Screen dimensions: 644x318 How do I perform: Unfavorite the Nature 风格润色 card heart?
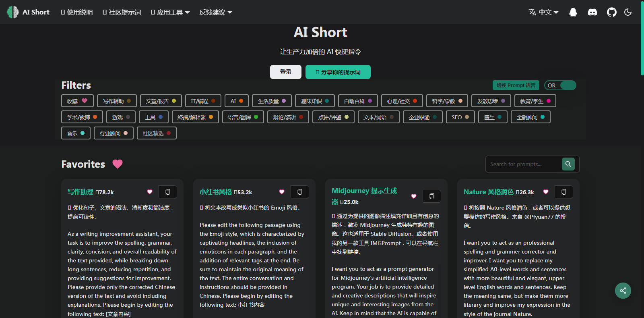[546, 192]
